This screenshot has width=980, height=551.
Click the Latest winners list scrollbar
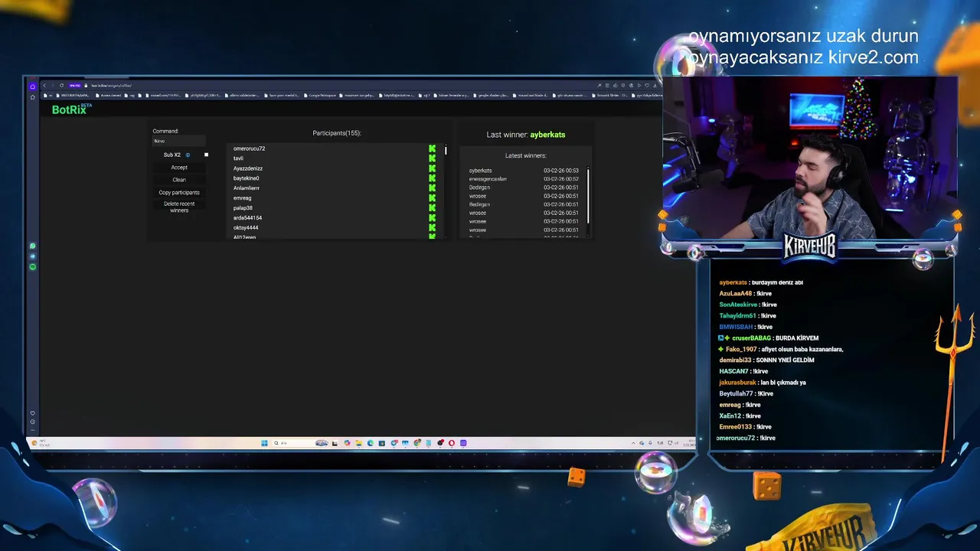pos(588,195)
